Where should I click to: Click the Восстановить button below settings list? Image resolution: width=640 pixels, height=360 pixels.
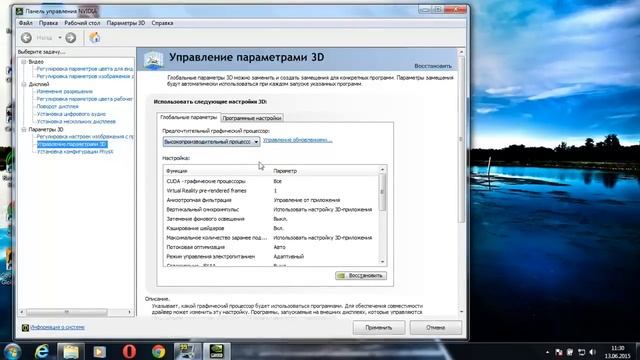[x=361, y=276]
